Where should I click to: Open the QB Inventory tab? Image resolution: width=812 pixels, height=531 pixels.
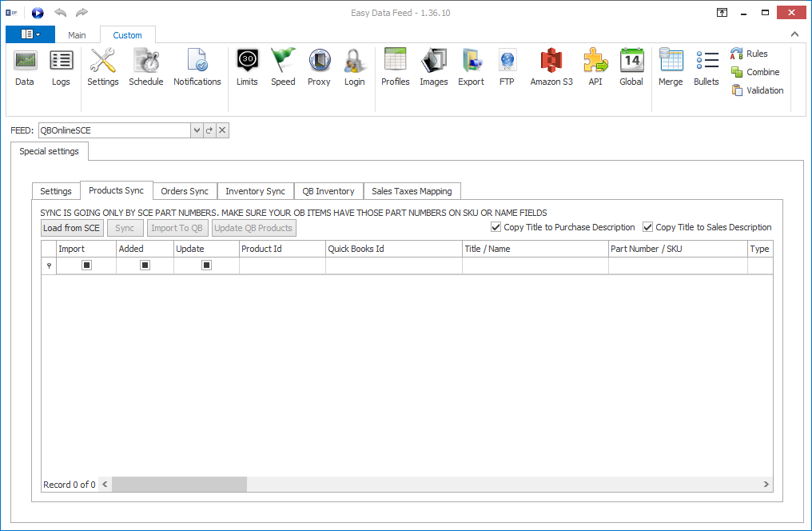pyautogui.click(x=328, y=191)
